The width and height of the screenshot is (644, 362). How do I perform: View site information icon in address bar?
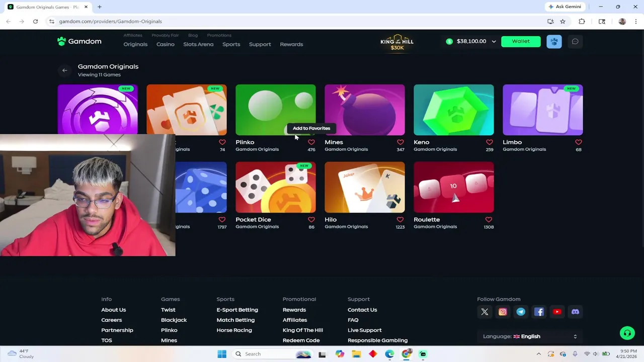[x=51, y=22]
